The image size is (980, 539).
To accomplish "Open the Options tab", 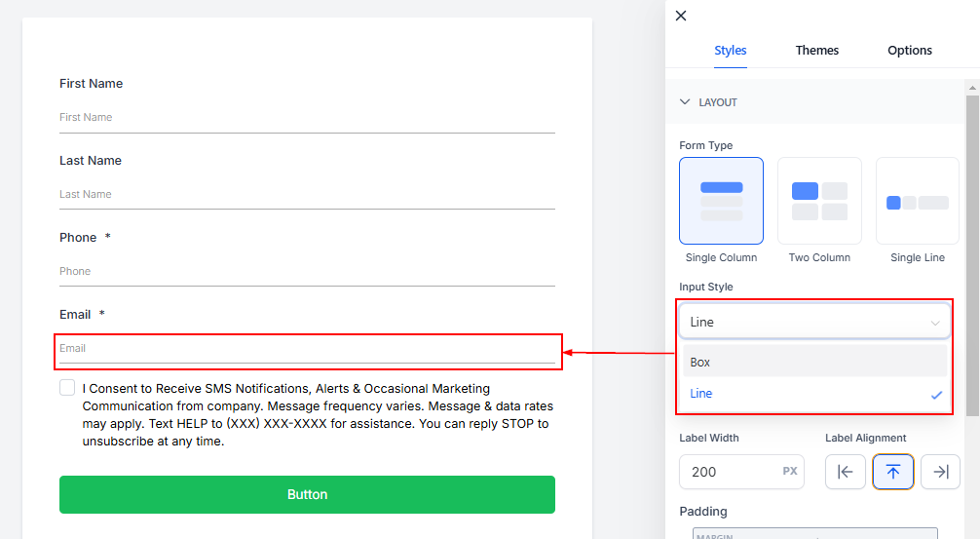I will click(x=910, y=51).
